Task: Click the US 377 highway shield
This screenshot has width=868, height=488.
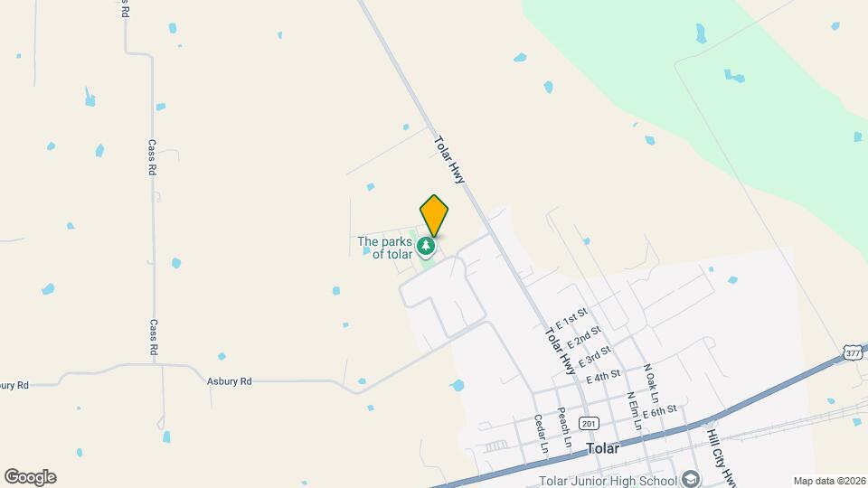Action: [853, 353]
